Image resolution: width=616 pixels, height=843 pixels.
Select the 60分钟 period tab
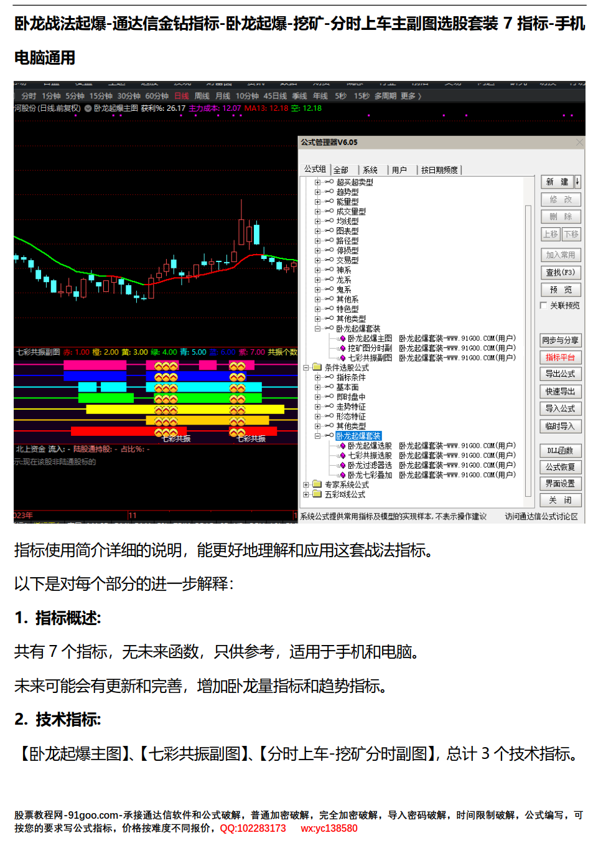point(157,96)
